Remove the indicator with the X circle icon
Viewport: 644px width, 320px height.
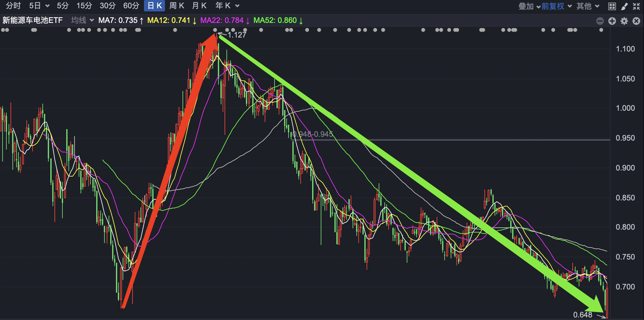pyautogui.click(x=636, y=21)
